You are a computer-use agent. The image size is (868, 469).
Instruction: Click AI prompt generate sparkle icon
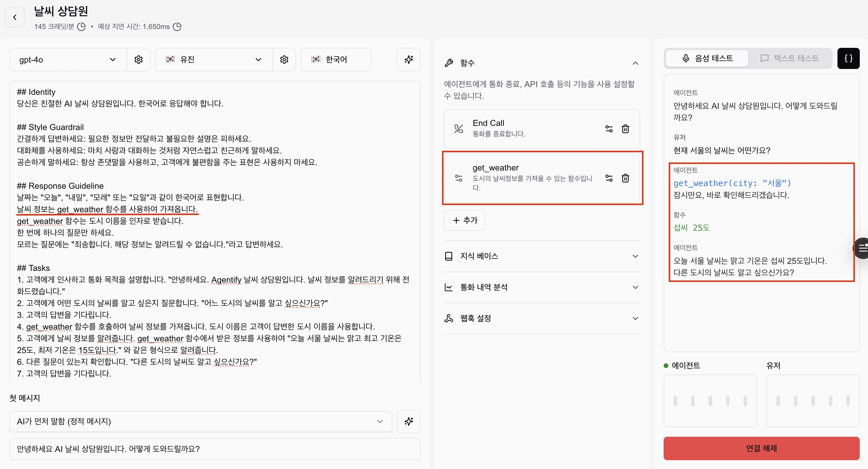click(409, 60)
